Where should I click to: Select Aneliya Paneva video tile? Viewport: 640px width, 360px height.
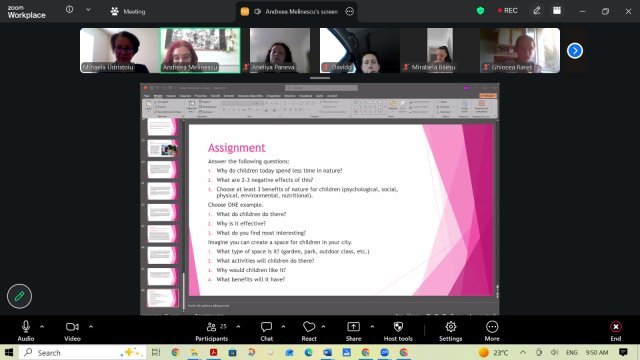click(x=280, y=51)
